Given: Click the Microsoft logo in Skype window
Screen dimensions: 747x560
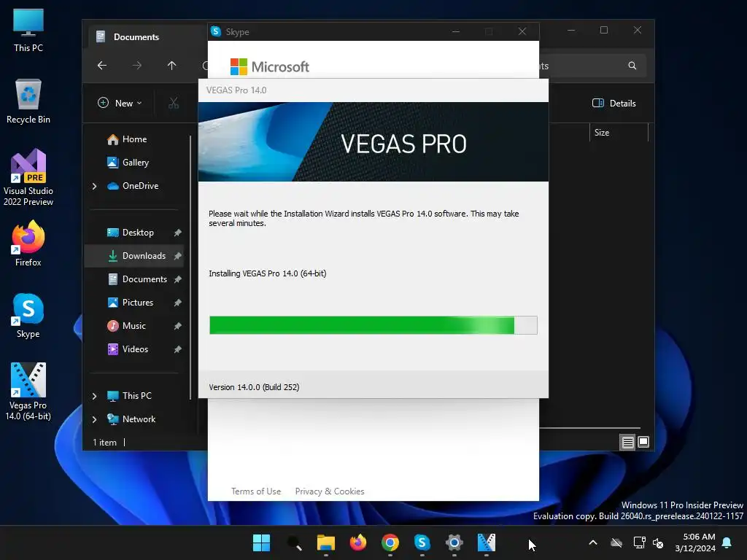Looking at the screenshot, I should coord(270,66).
